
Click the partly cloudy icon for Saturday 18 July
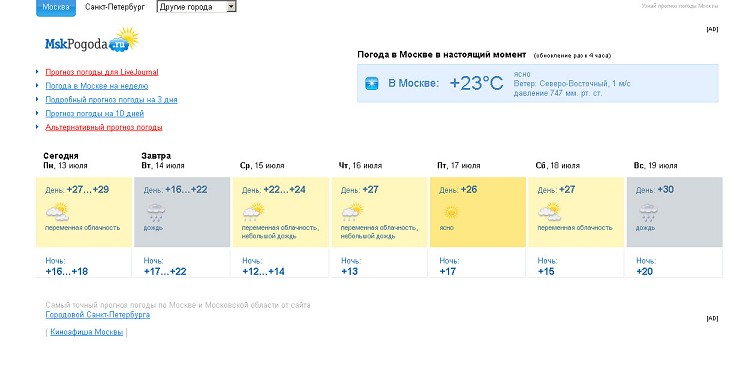click(x=549, y=211)
